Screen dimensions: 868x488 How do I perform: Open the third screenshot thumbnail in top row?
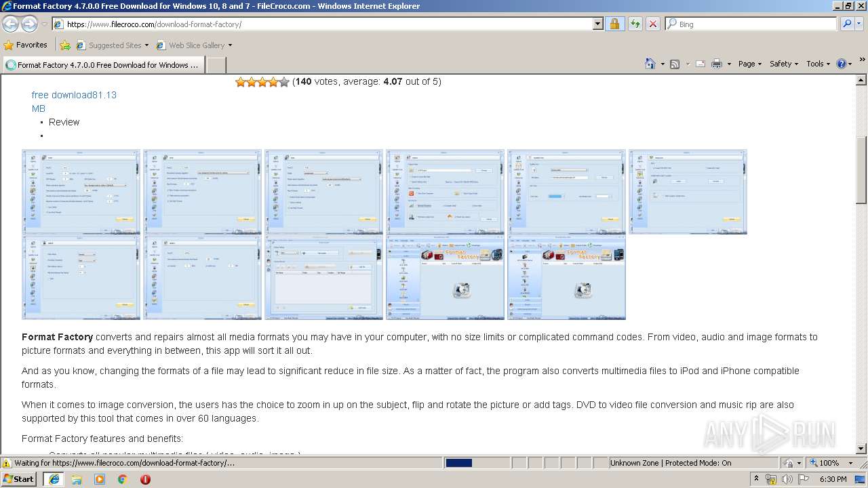(323, 192)
